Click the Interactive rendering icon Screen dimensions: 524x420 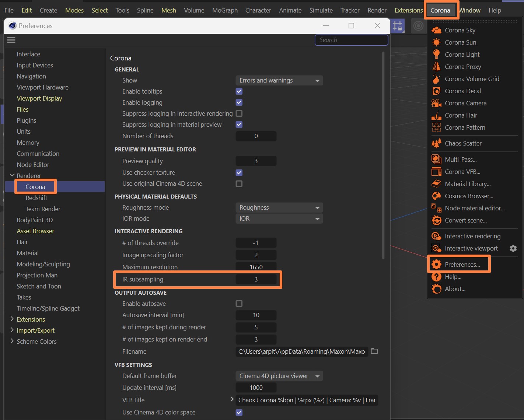436,236
